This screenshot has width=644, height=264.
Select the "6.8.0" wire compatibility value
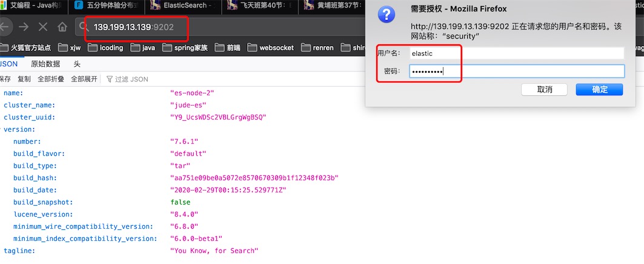184,226
